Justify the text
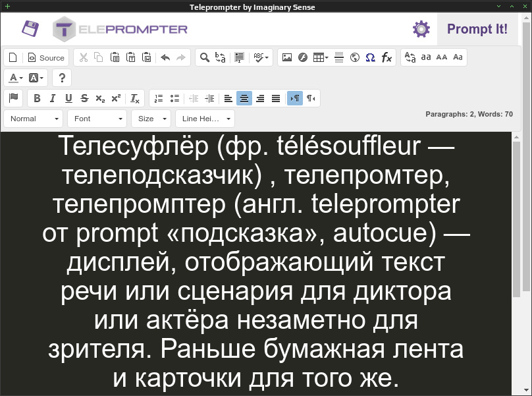 [x=276, y=98]
